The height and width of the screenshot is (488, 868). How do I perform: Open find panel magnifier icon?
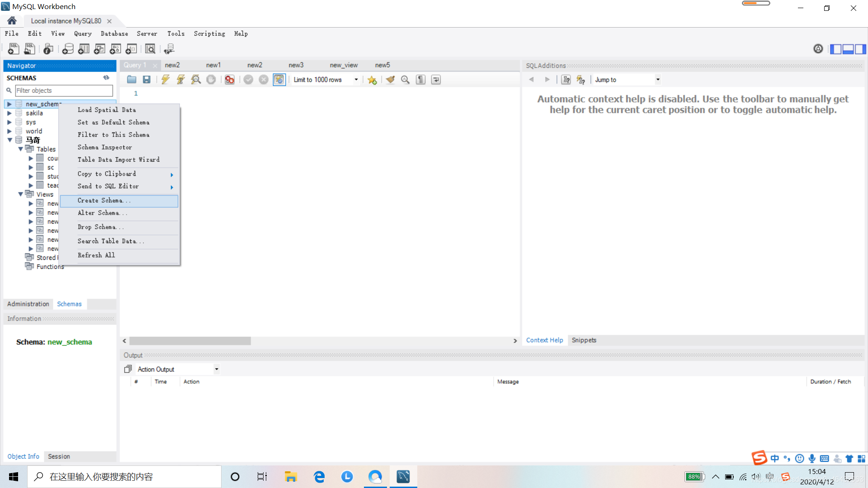coord(406,80)
